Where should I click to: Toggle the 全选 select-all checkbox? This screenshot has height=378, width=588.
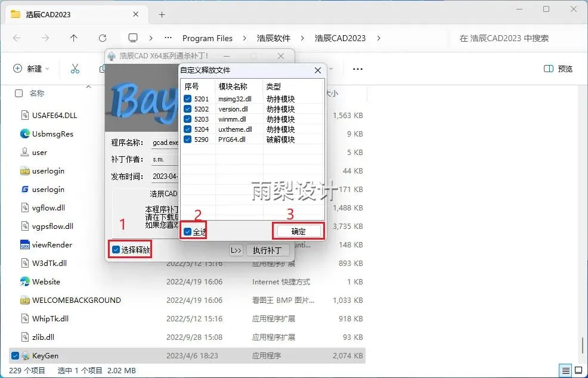point(187,232)
